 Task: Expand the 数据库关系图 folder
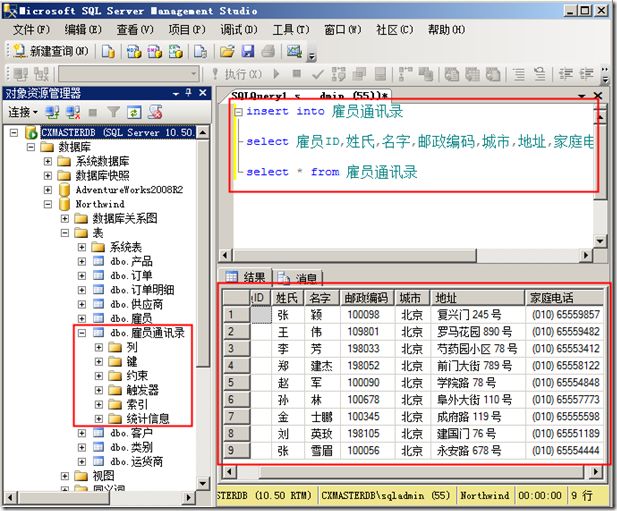65,218
